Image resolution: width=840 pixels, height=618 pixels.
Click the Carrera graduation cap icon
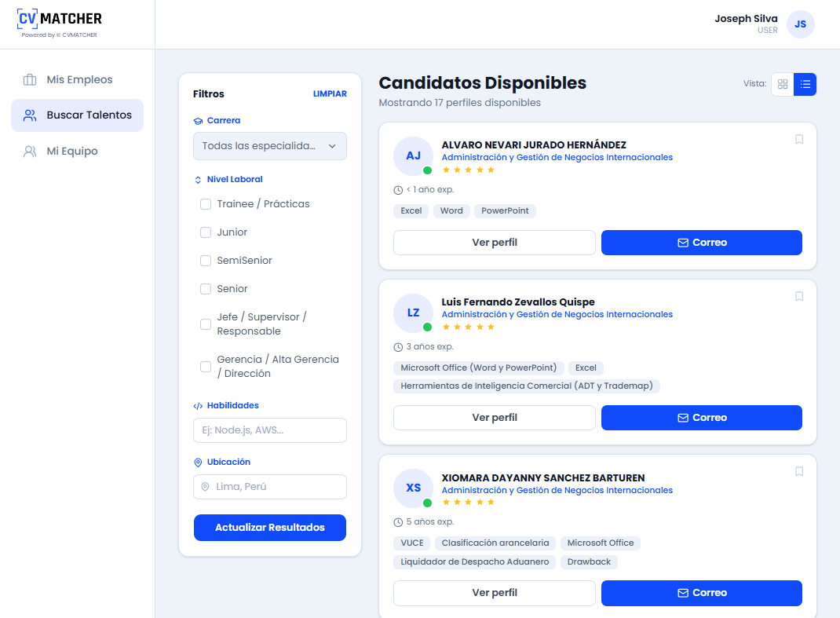click(198, 121)
